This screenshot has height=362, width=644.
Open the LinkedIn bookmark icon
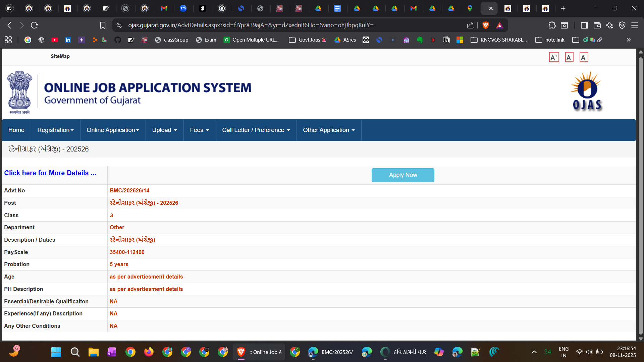[68, 40]
